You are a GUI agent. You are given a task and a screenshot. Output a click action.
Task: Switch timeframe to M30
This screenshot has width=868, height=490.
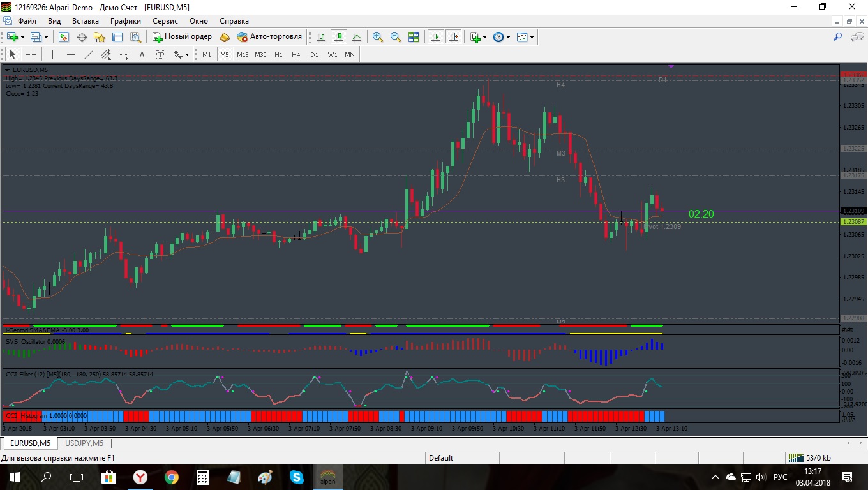point(260,54)
